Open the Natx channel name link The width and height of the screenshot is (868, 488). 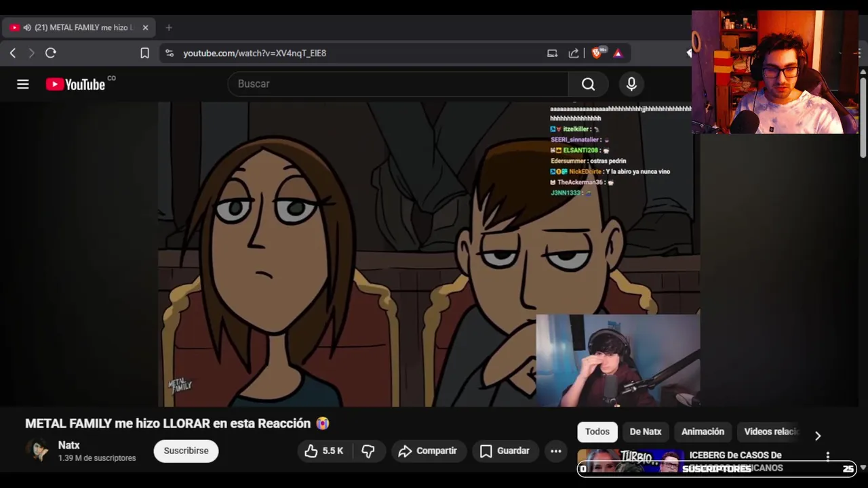click(x=69, y=445)
